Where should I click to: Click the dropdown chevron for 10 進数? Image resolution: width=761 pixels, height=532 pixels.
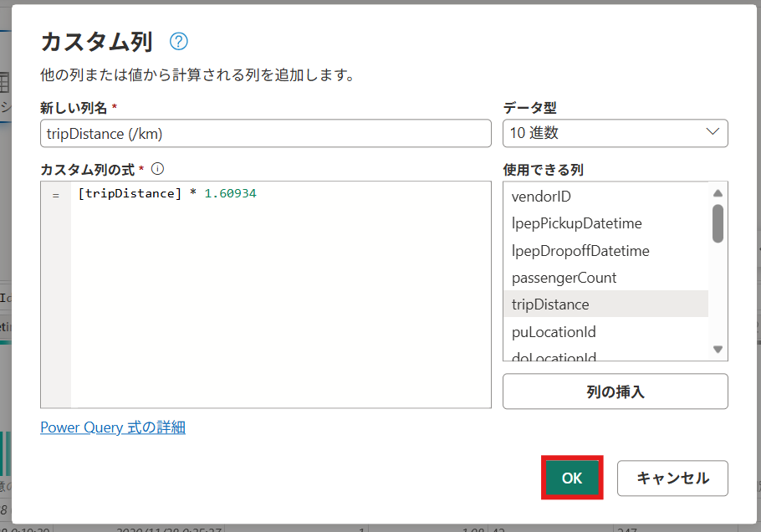pyautogui.click(x=712, y=132)
